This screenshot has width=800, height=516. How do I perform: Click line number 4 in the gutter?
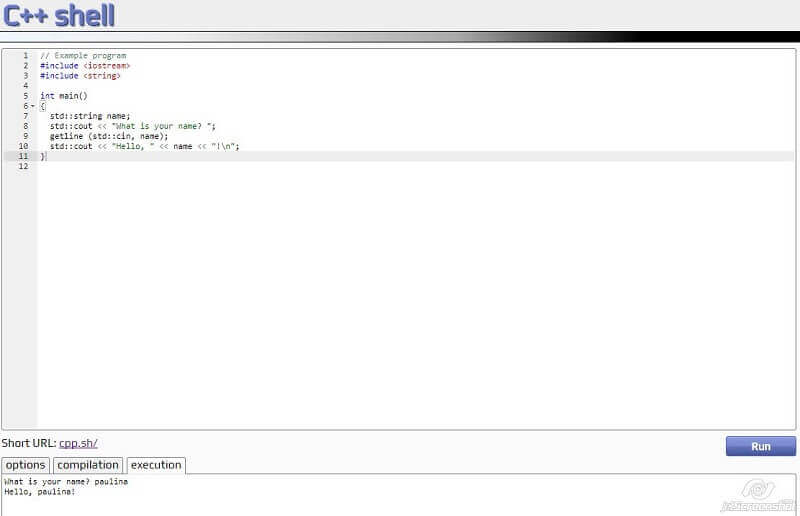[x=26, y=86]
